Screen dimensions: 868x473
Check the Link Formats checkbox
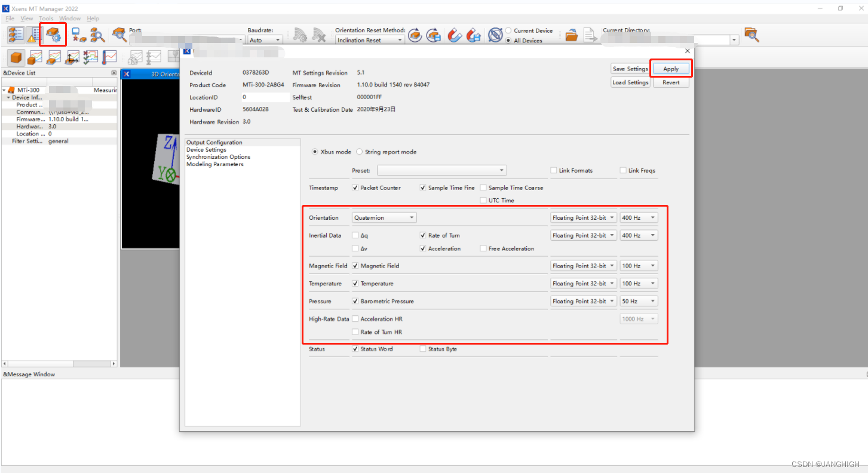point(554,170)
